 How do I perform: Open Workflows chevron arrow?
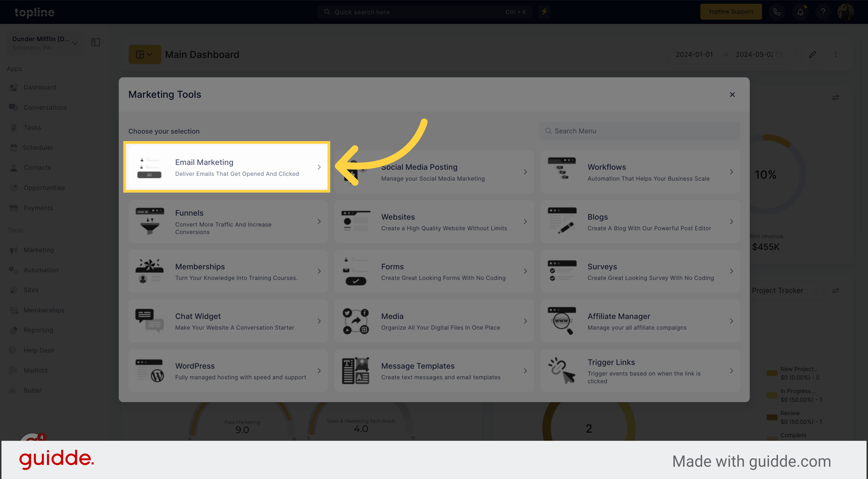click(x=731, y=172)
